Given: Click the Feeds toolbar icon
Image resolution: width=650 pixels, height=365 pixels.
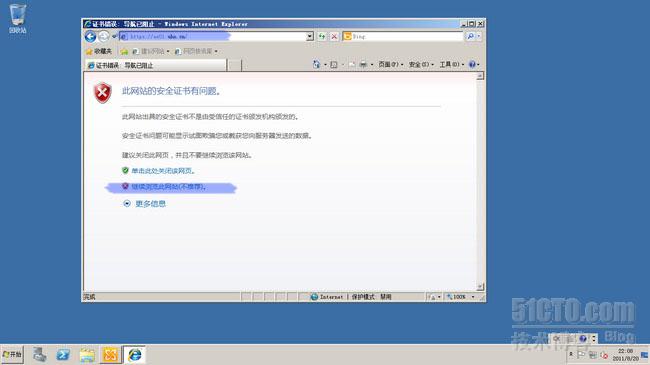Looking at the screenshot, I should tap(334, 64).
